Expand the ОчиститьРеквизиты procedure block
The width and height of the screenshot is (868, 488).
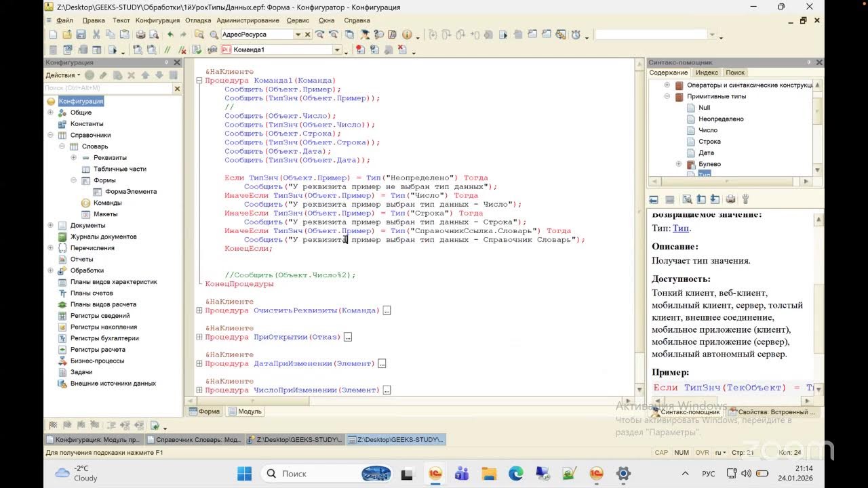(x=199, y=310)
